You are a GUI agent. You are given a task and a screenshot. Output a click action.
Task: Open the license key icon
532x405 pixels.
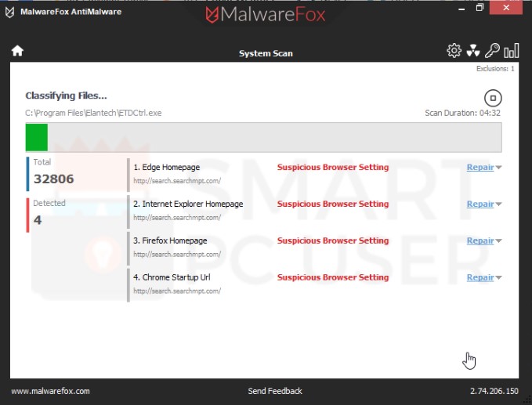492,51
